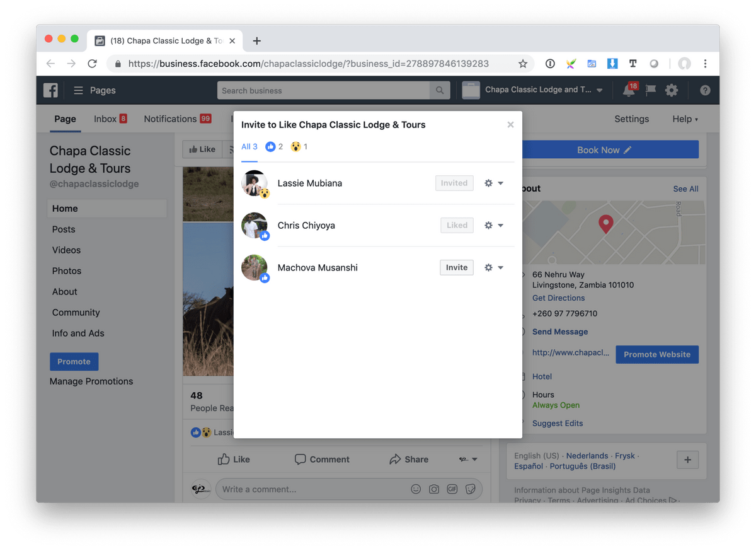This screenshot has width=756, height=551.
Task: Open Photos in the left sidebar
Action: (67, 271)
